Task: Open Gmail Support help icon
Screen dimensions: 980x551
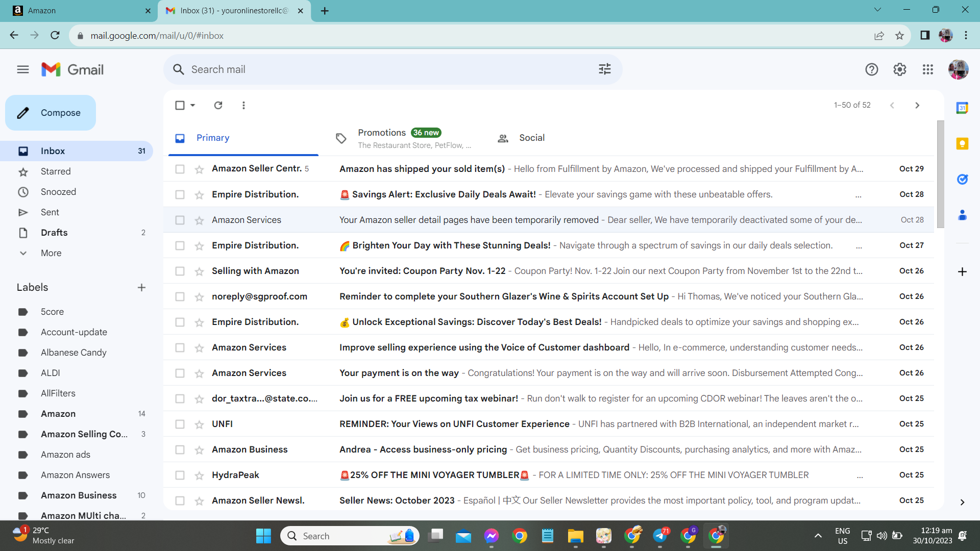Action: (872, 69)
